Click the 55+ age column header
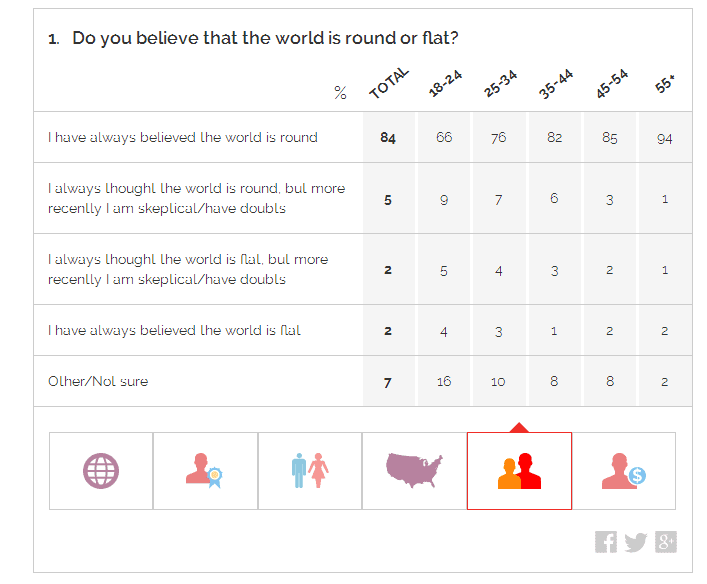 click(665, 84)
